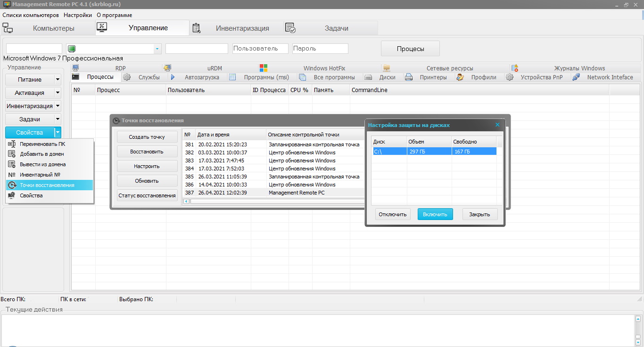644x347 pixels.
Task: Select the Управление main tab
Action: 142,28
